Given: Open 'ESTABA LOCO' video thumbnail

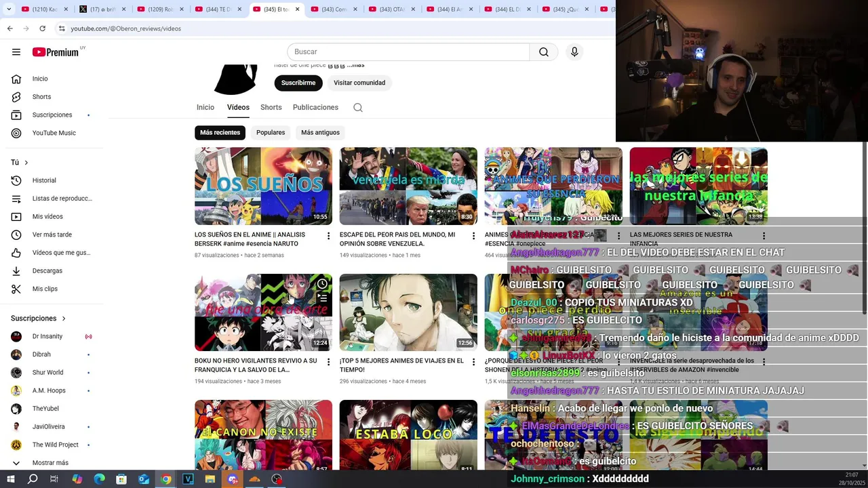Looking at the screenshot, I should [408, 435].
